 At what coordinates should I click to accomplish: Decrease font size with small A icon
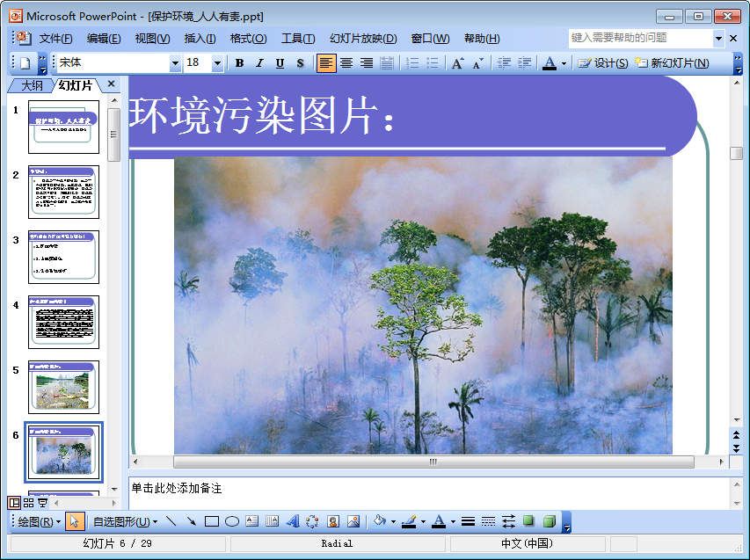pyautogui.click(x=477, y=63)
